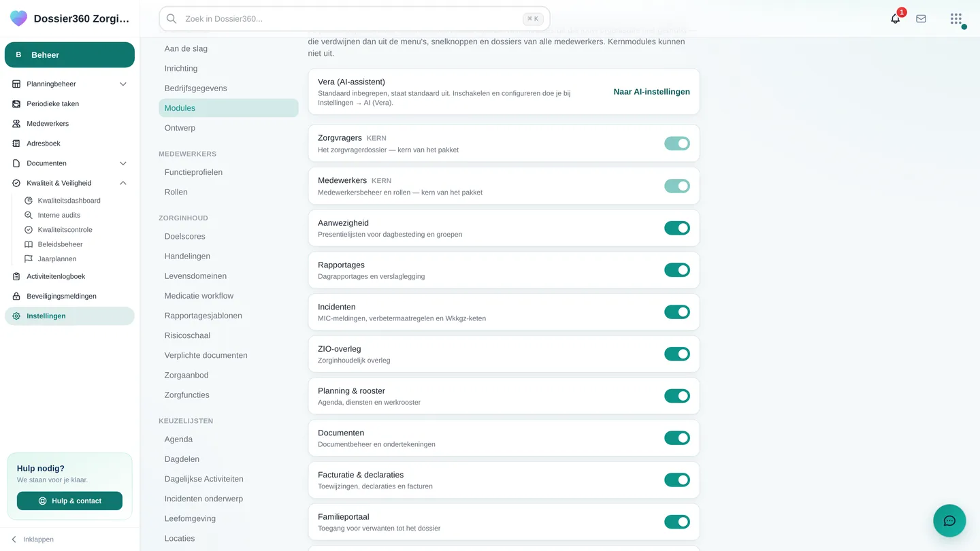Click the Activiteitenlogboek clipboard icon
The width and height of the screenshot is (980, 551).
tap(16, 277)
